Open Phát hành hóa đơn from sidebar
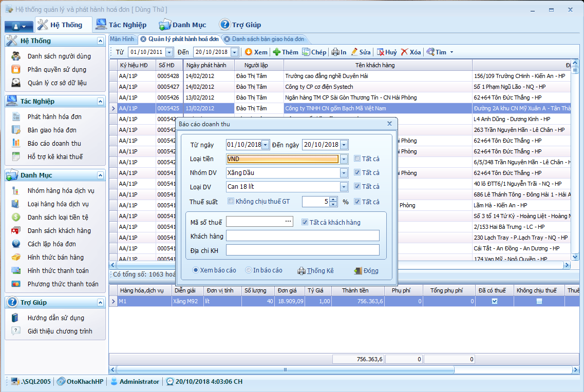This screenshot has width=584, height=392. click(x=54, y=116)
